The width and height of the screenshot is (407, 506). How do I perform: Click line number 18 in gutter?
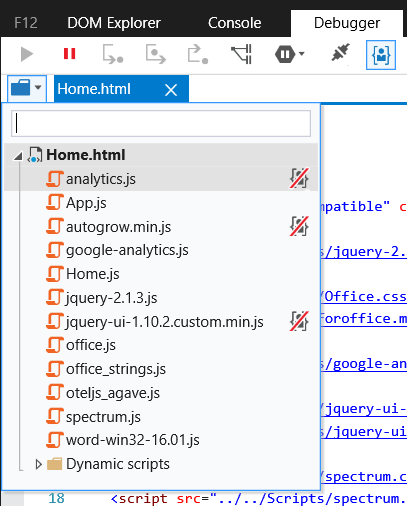tap(56, 499)
